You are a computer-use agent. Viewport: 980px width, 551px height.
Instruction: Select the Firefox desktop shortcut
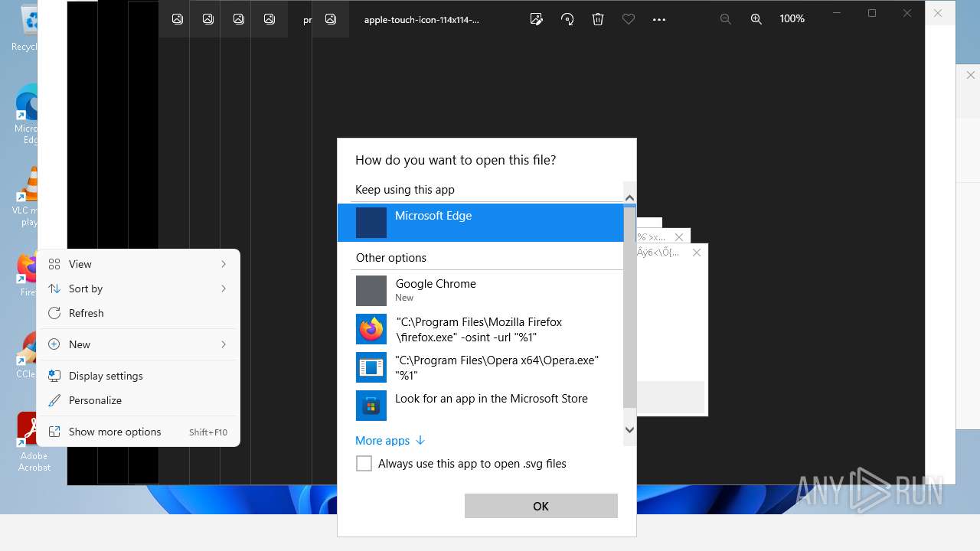pyautogui.click(x=27, y=274)
